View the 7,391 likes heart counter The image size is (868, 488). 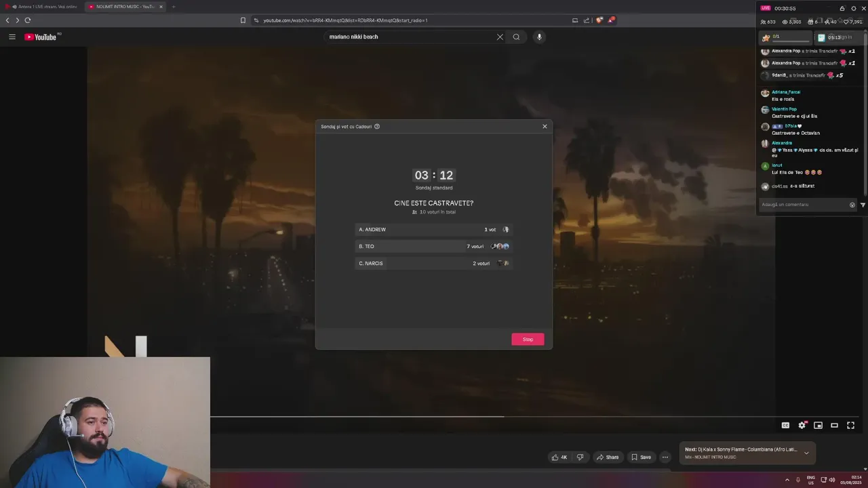point(853,22)
